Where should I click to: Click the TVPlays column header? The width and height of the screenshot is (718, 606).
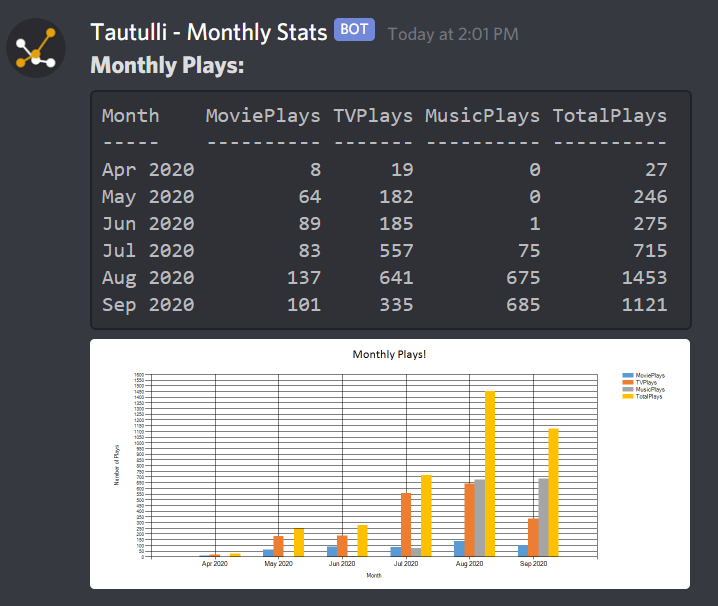point(373,116)
